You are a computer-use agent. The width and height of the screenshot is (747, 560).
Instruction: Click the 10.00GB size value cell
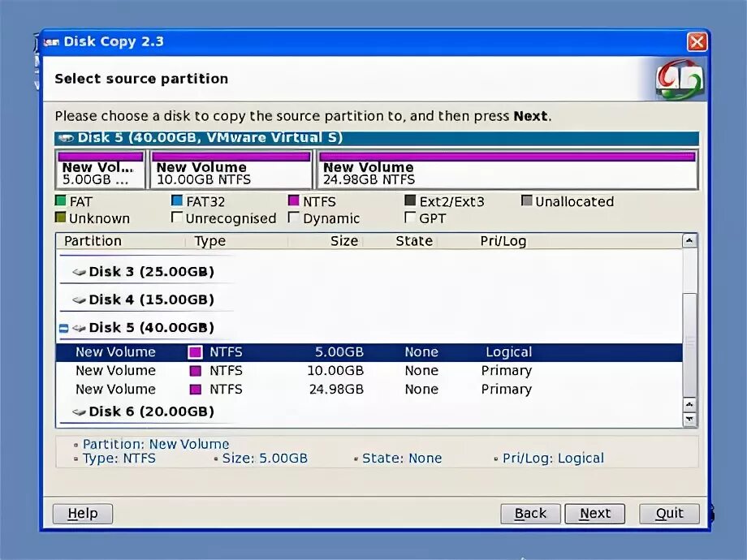[335, 371]
